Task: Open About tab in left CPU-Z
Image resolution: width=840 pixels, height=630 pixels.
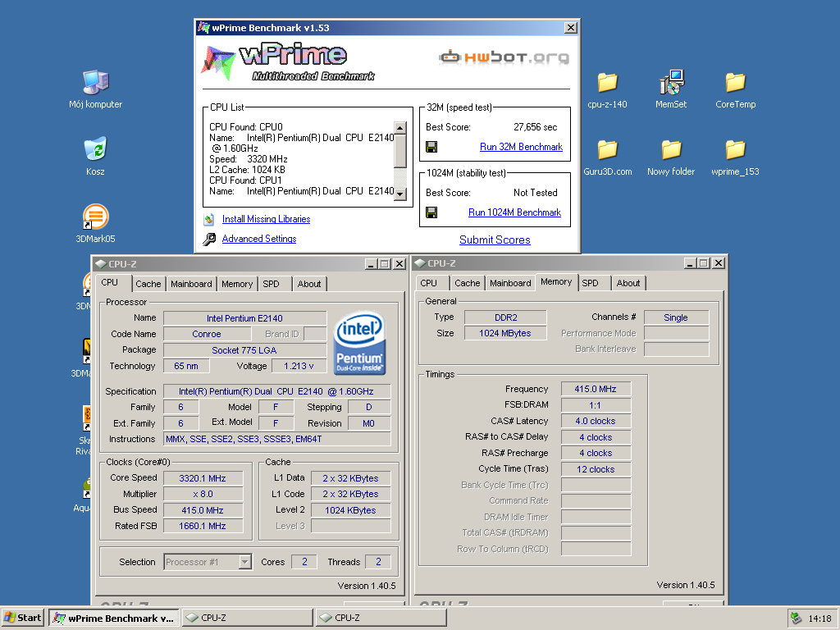Action: (x=309, y=284)
